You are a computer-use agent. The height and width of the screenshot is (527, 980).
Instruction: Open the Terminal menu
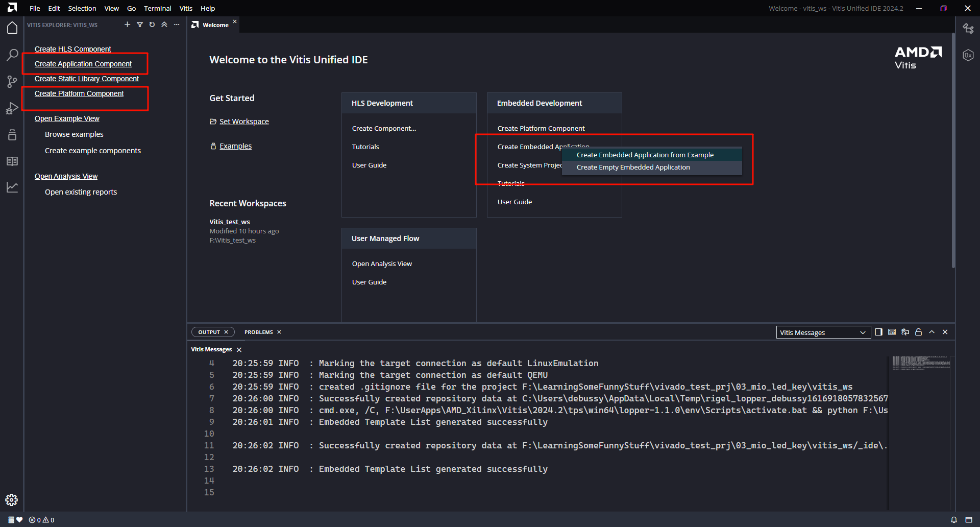coord(158,8)
